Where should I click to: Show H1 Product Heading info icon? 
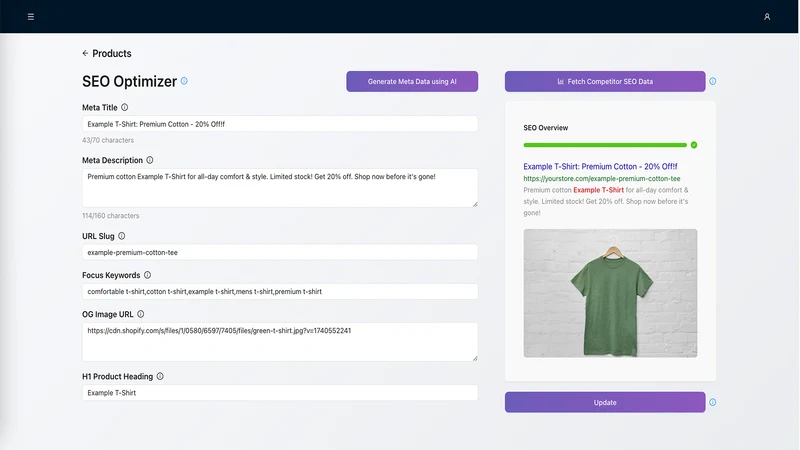pos(160,376)
